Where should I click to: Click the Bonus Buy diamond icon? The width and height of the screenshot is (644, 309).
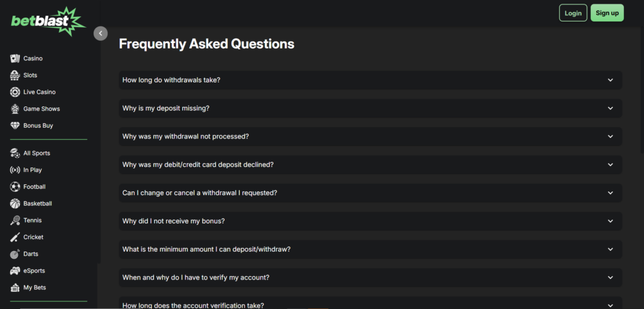(15, 126)
